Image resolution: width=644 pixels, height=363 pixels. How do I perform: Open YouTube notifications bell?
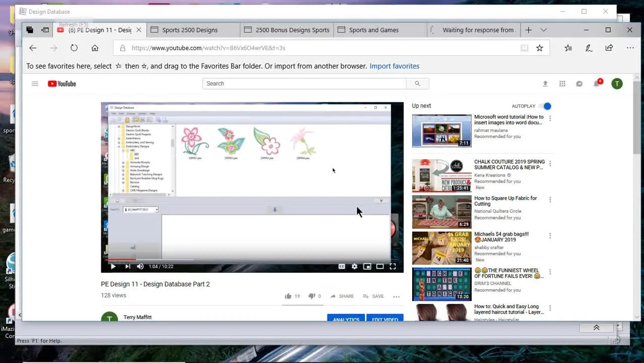597,84
